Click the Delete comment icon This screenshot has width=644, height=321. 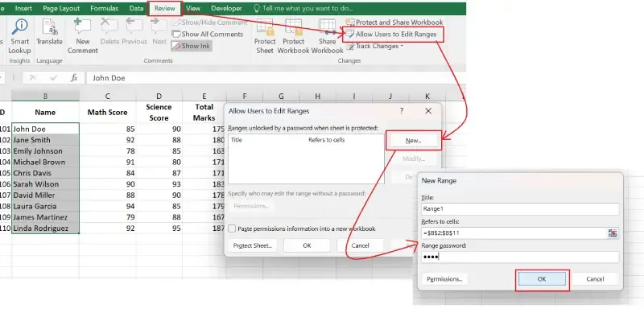pyautogui.click(x=109, y=32)
